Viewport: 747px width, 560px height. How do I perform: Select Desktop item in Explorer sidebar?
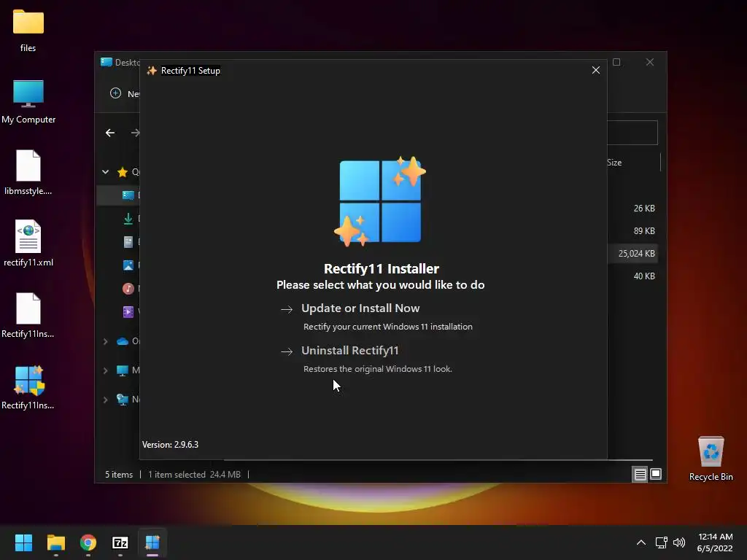pyautogui.click(x=119, y=195)
